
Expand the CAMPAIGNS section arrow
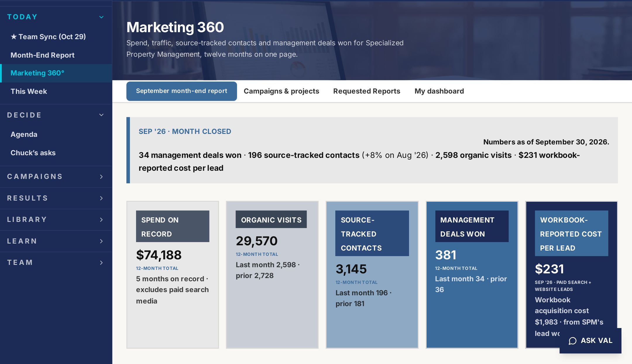click(x=102, y=177)
